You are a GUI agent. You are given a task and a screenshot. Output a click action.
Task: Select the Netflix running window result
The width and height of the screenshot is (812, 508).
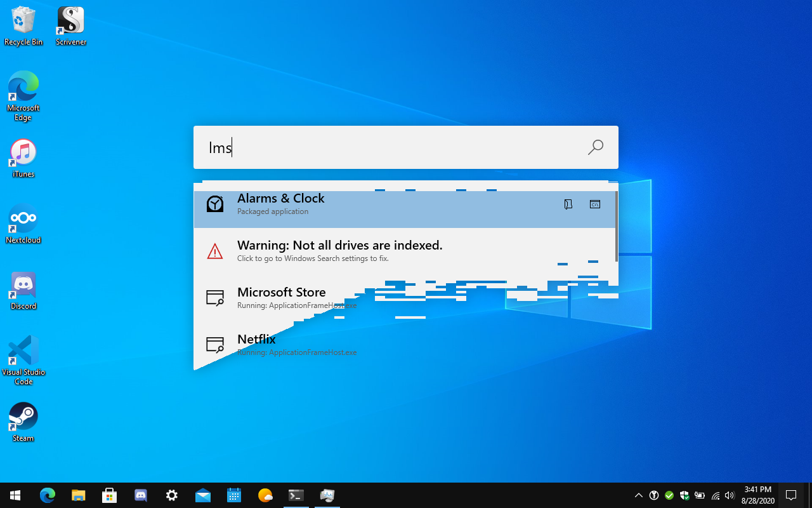(405, 345)
